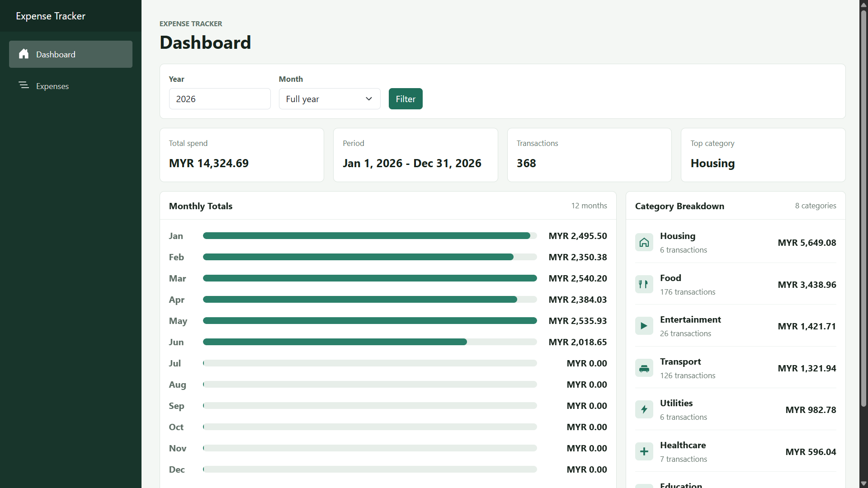
Task: Click the May amount MYR 2,535.93
Action: [x=578, y=321]
